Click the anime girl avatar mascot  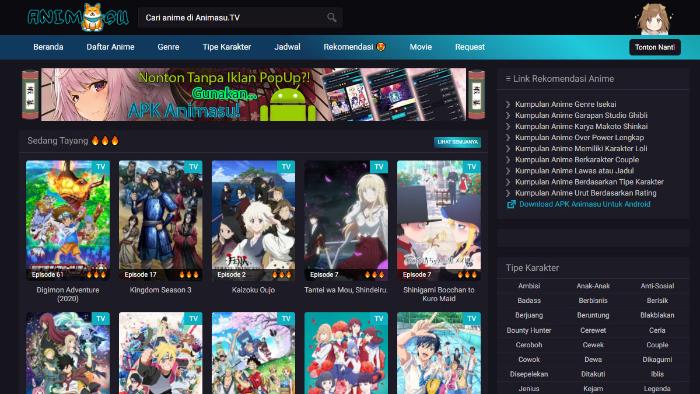coord(653,19)
